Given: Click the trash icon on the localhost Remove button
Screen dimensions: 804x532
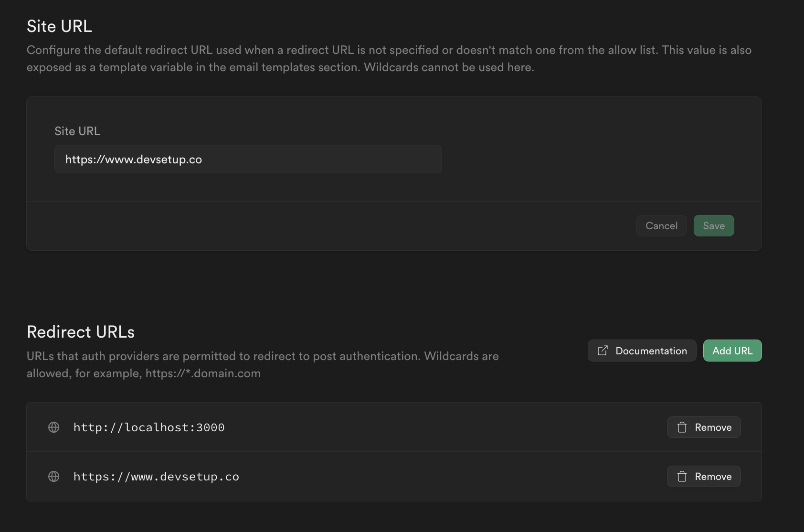Looking at the screenshot, I should (682, 427).
